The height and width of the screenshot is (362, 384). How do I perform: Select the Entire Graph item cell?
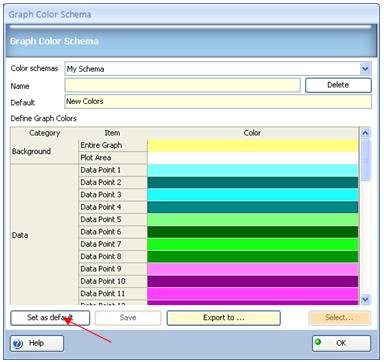pos(113,145)
